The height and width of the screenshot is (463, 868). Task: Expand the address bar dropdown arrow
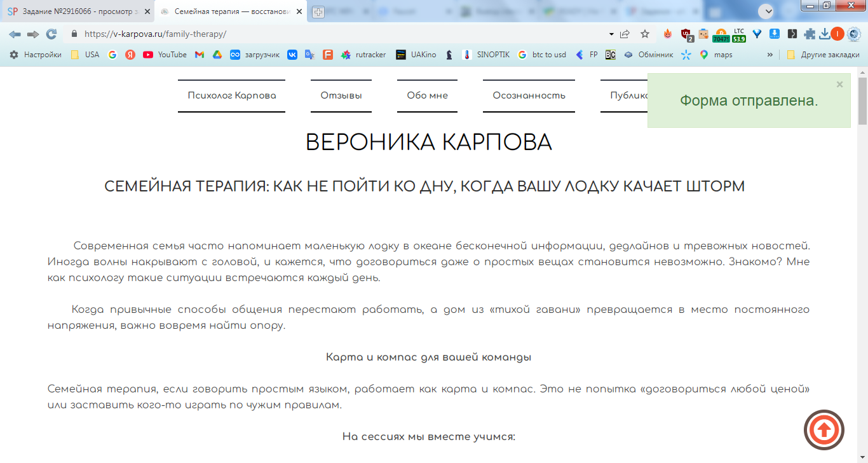tap(611, 34)
